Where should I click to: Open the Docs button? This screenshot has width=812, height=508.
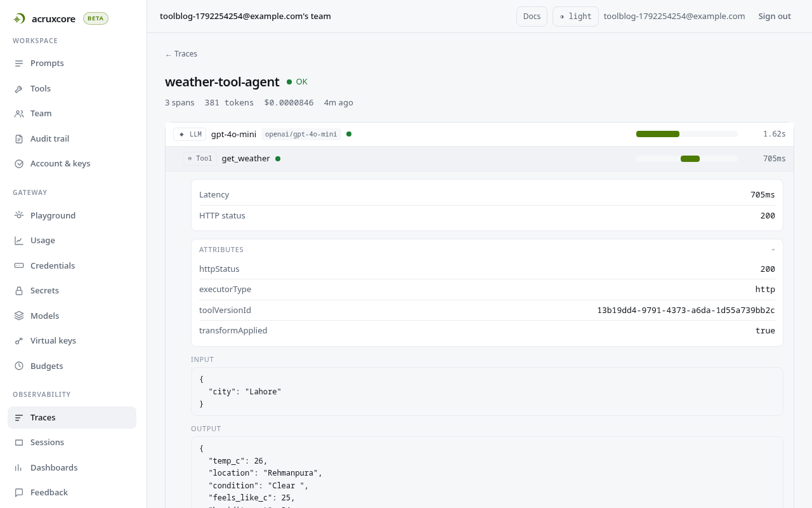click(x=532, y=17)
